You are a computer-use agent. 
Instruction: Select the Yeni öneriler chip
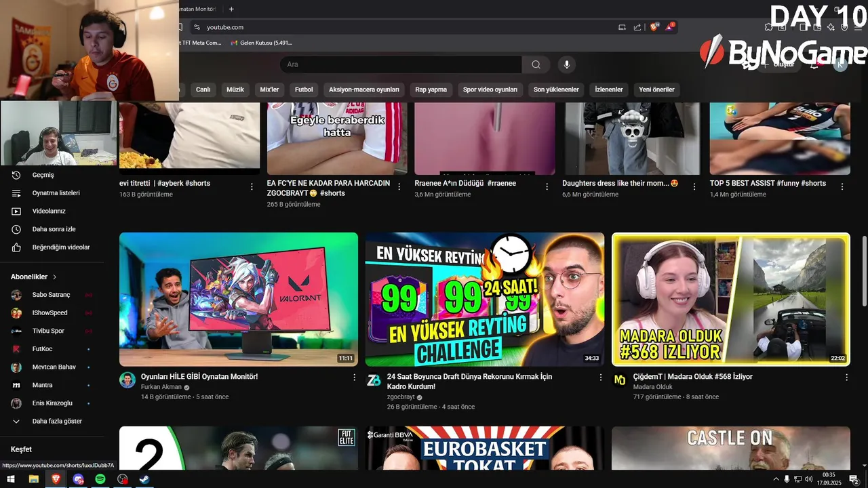[x=656, y=89]
